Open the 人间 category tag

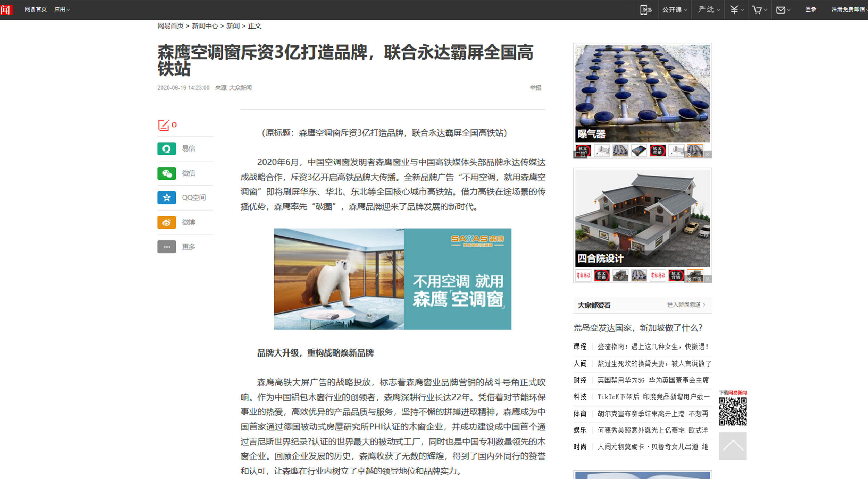click(x=580, y=363)
